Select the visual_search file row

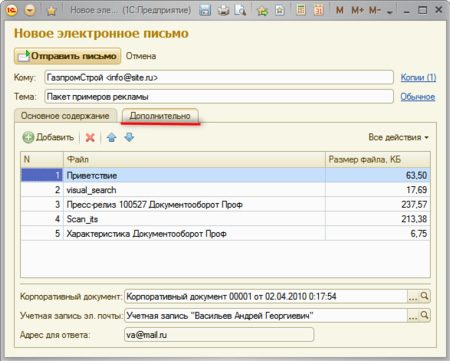(225, 190)
